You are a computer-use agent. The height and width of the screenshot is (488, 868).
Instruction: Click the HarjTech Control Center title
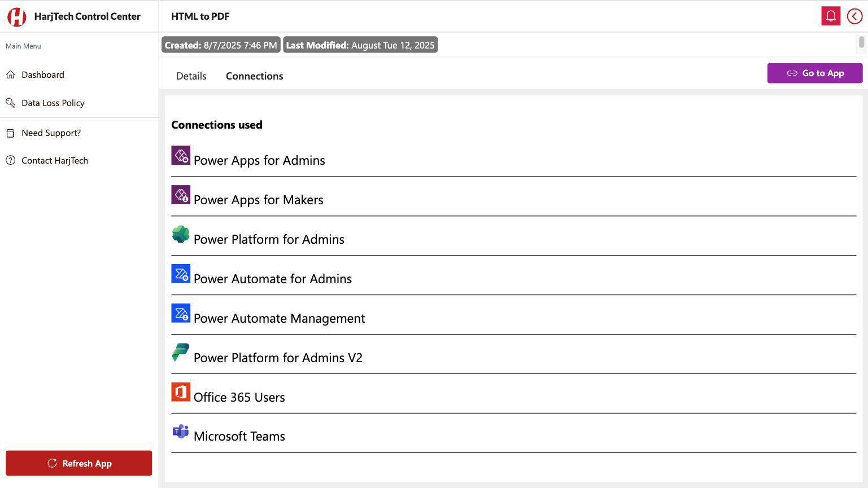coord(87,16)
